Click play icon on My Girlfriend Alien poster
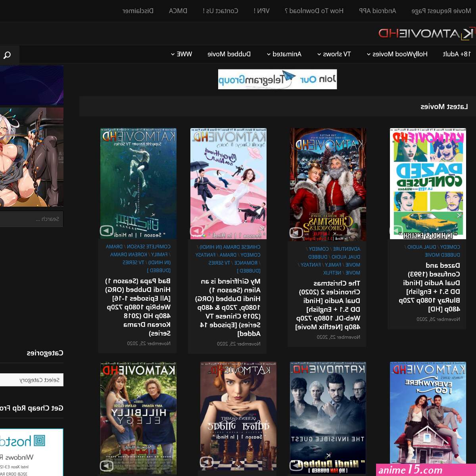 [197, 230]
